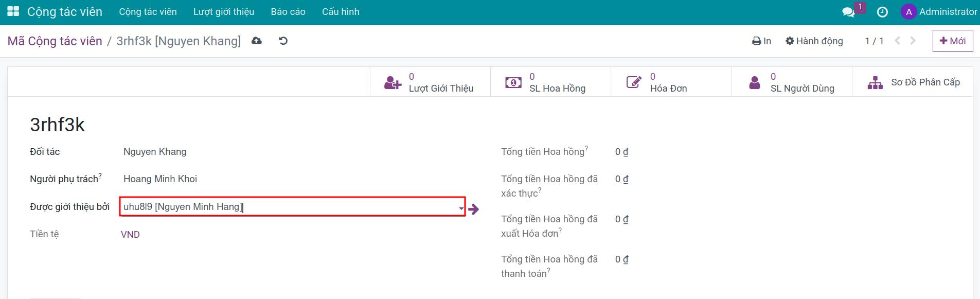Click the Administrator avatar icon

(909, 11)
